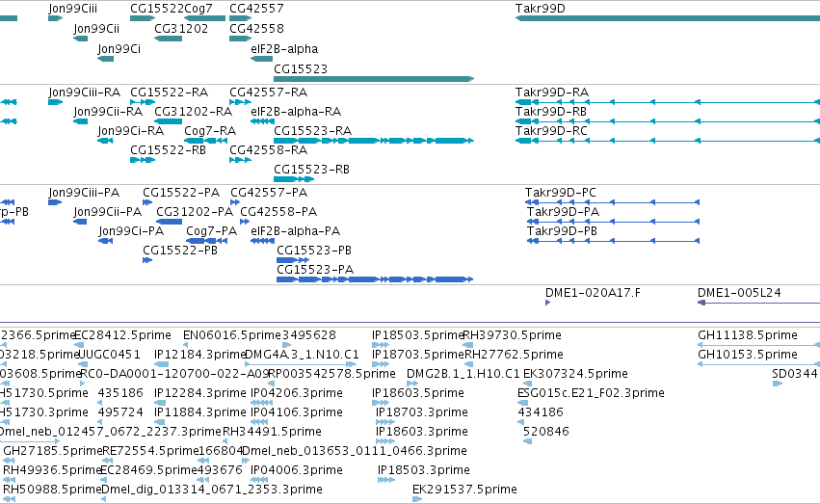
Task: Click the CG15523-PA protein label
Action: 315,269
